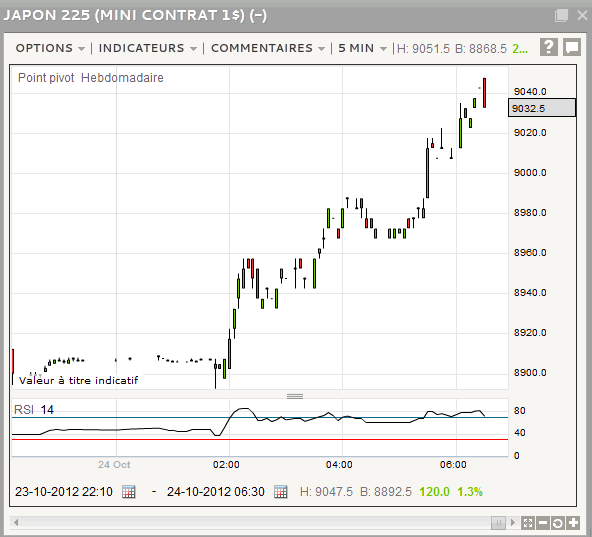
Task: Zoom out using the minus button
Action: pos(543,523)
